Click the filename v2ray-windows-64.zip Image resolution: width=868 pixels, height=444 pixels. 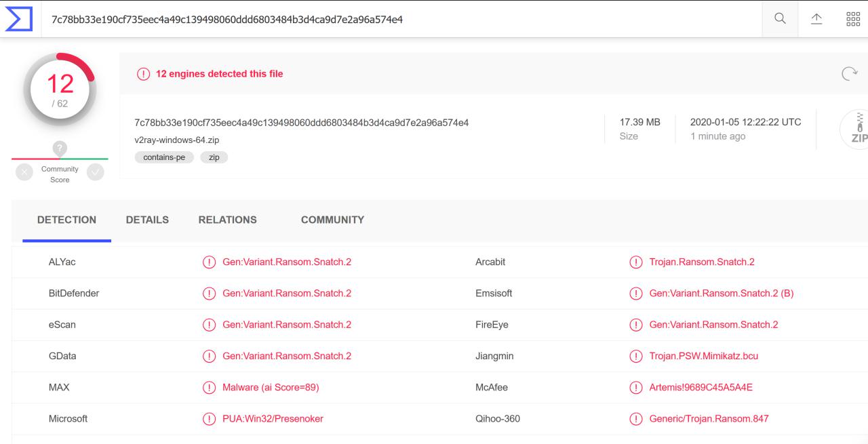pyautogui.click(x=177, y=140)
